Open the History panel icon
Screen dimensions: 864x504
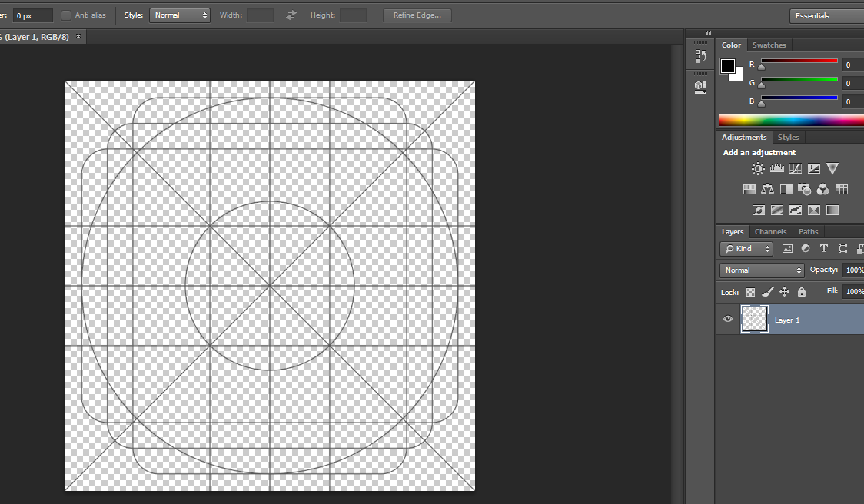click(700, 56)
